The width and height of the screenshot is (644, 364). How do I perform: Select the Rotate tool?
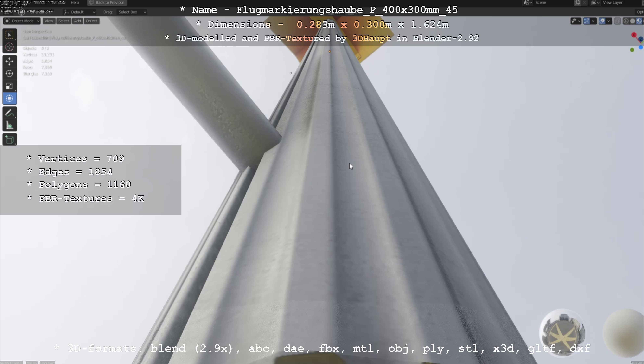click(9, 73)
